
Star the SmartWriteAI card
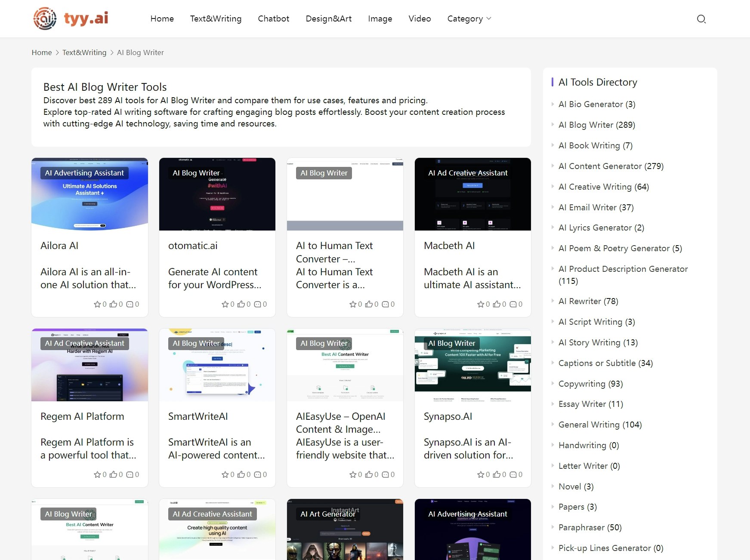tap(225, 474)
